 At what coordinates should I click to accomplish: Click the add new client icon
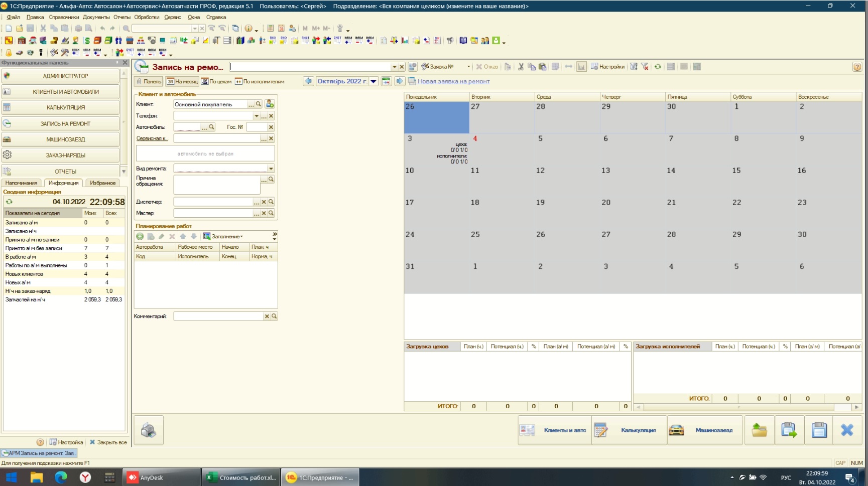pyautogui.click(x=270, y=104)
